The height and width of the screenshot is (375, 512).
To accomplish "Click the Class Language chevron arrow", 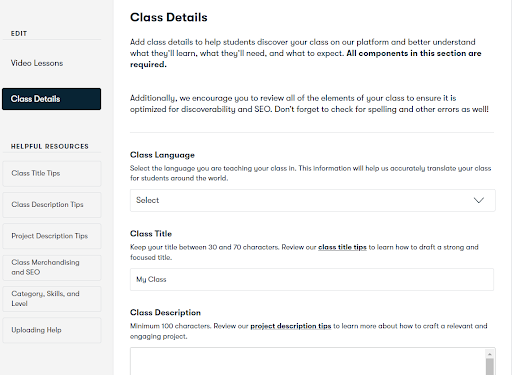I will pyautogui.click(x=479, y=200).
